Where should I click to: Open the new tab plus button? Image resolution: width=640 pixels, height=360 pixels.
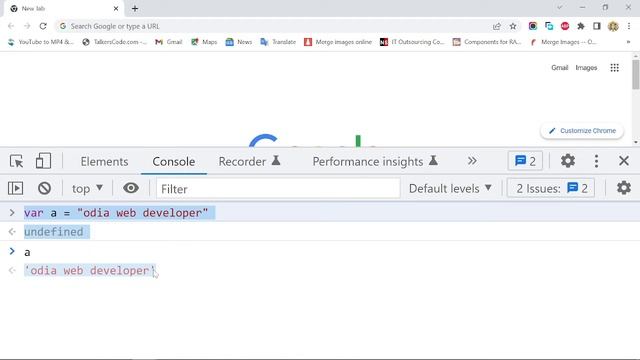(135, 9)
